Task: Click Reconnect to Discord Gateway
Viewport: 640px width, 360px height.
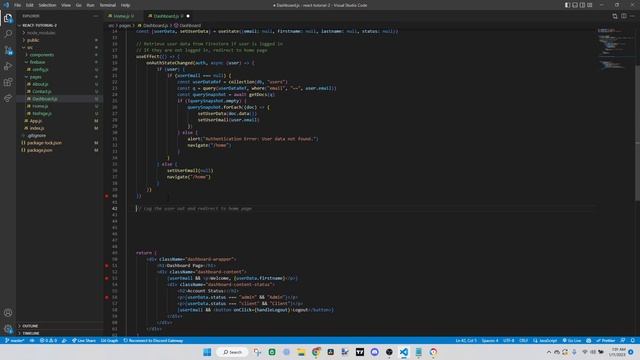Action: (153, 340)
